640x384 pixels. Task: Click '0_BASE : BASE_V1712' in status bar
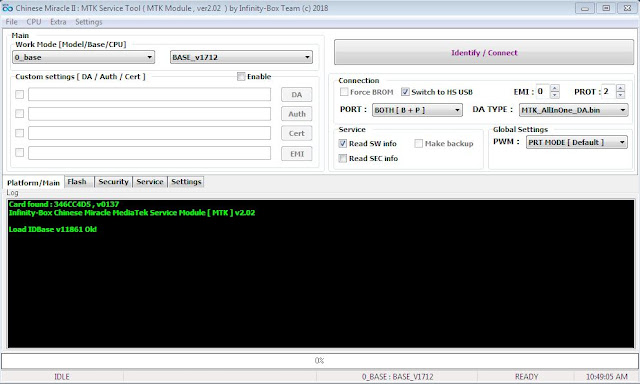pyautogui.click(x=397, y=377)
